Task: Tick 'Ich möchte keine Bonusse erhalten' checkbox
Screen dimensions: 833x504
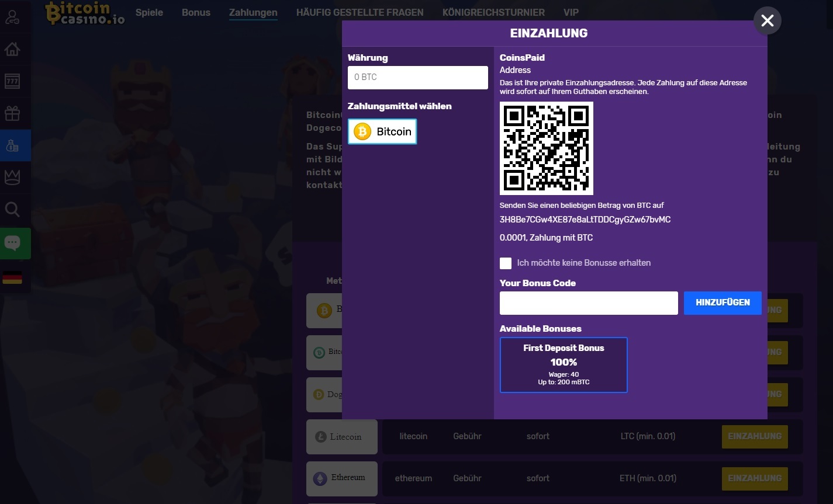Action: (506, 263)
